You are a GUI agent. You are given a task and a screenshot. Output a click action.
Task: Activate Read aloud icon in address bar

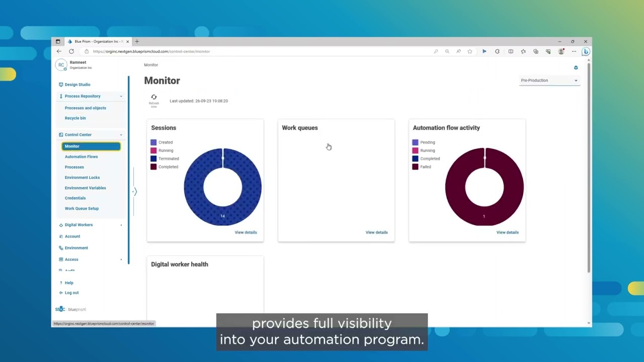pos(458,51)
